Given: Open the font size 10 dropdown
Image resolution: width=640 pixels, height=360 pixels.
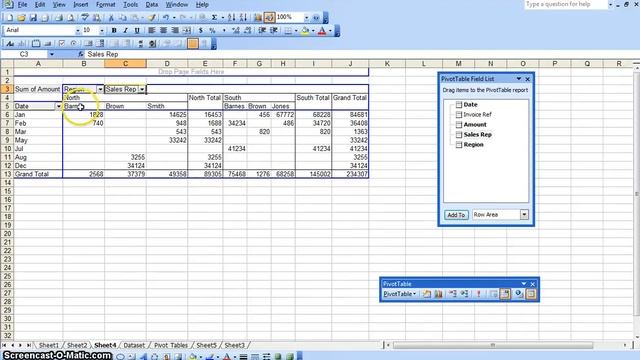Looking at the screenshot, I should point(102,31).
